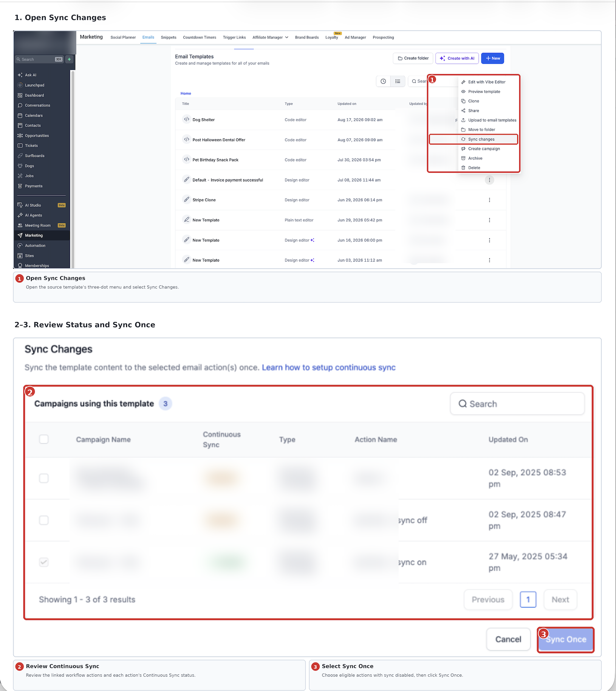Open Opportunities in the sidebar
This screenshot has height=691, width=616.
[x=42, y=135]
